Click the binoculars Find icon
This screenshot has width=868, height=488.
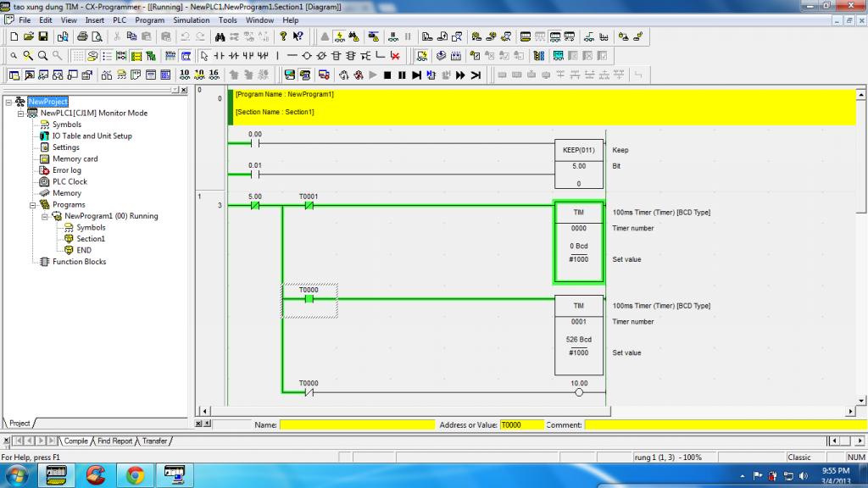[220, 36]
